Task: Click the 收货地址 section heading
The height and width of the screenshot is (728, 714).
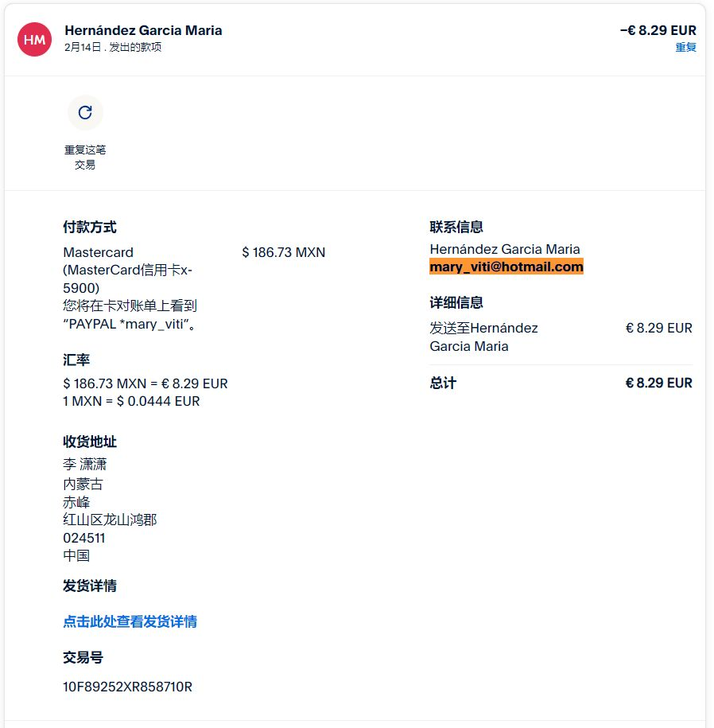Action: 90,442
